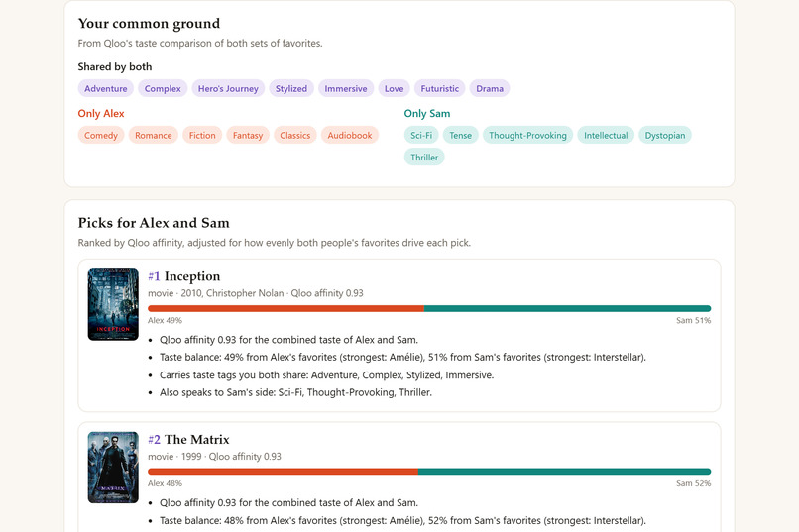Click 'Ranked by Qloo affinity' description

pyautogui.click(x=275, y=243)
